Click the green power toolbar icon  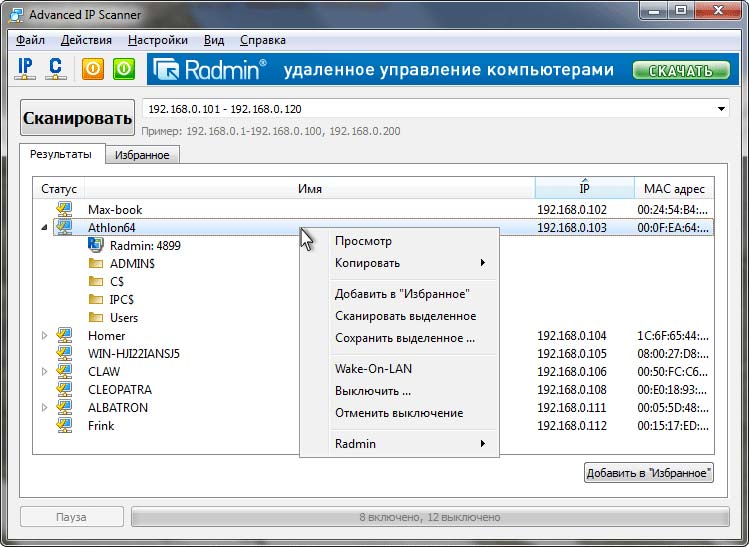124,69
